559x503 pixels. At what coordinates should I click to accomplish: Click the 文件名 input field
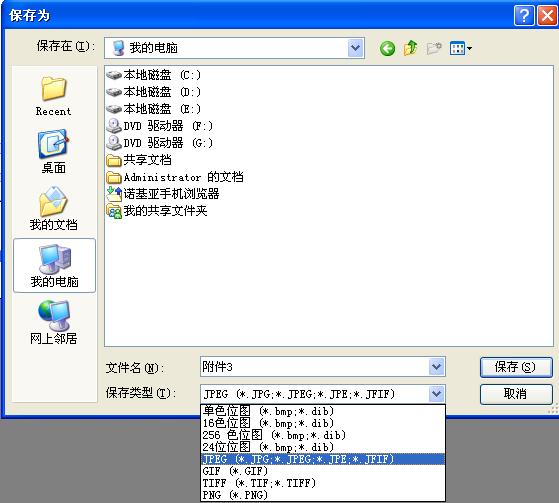tap(314, 366)
